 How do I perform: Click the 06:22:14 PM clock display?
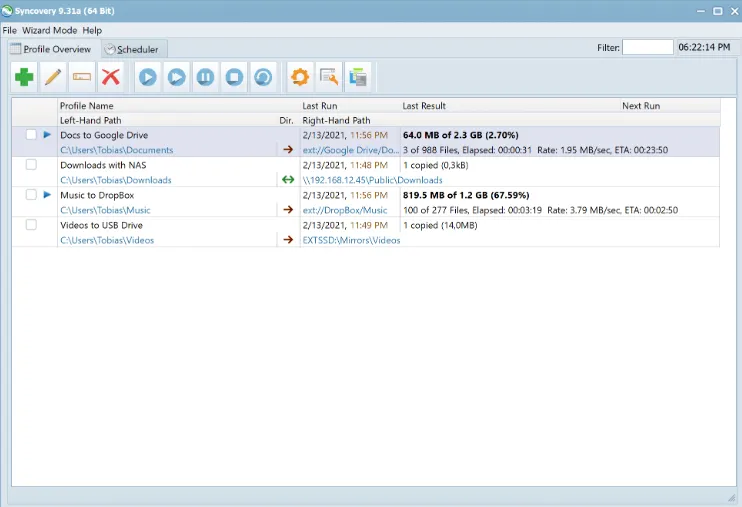point(704,47)
